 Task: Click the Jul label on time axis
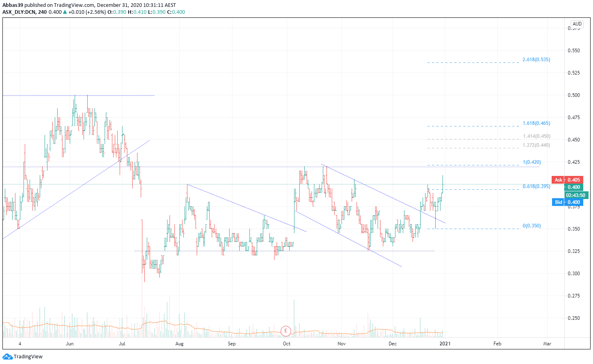tap(122, 344)
